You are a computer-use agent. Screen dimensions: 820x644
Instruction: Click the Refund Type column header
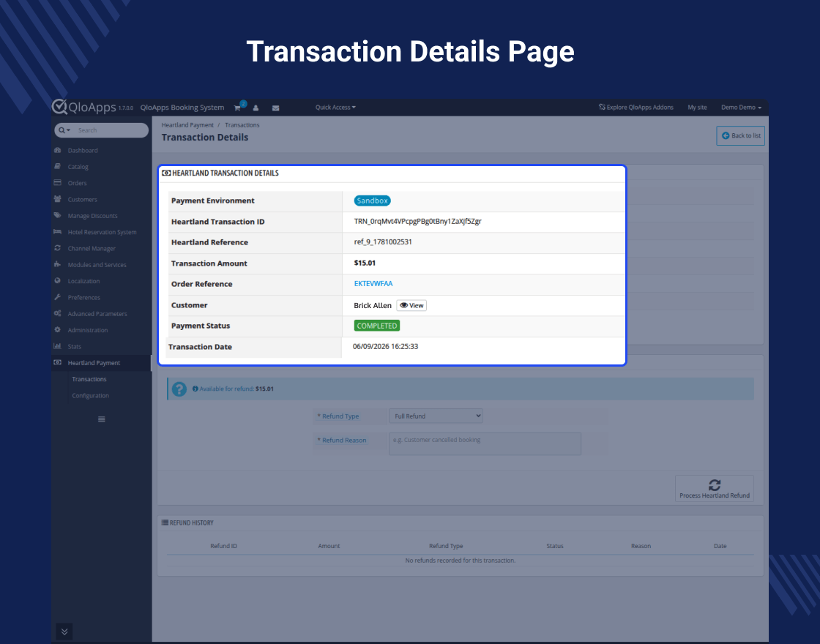click(x=446, y=546)
